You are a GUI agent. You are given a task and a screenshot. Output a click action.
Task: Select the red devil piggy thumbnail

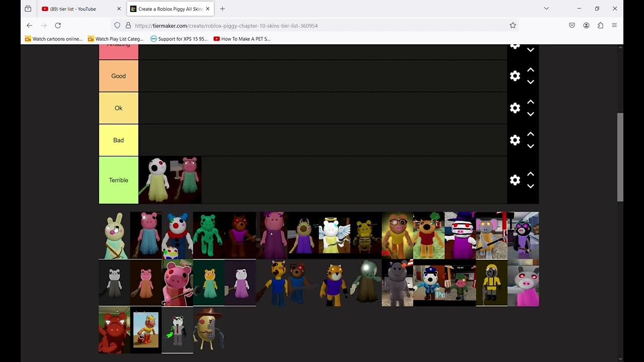point(114,330)
